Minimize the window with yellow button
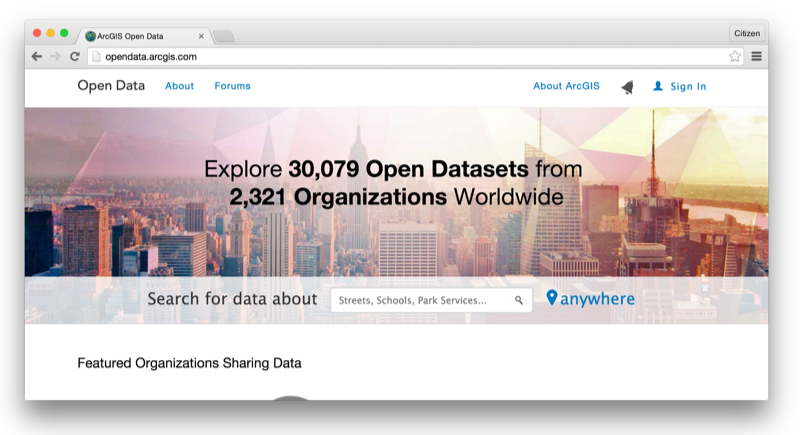Image resolution: width=800 pixels, height=435 pixels. click(51, 33)
